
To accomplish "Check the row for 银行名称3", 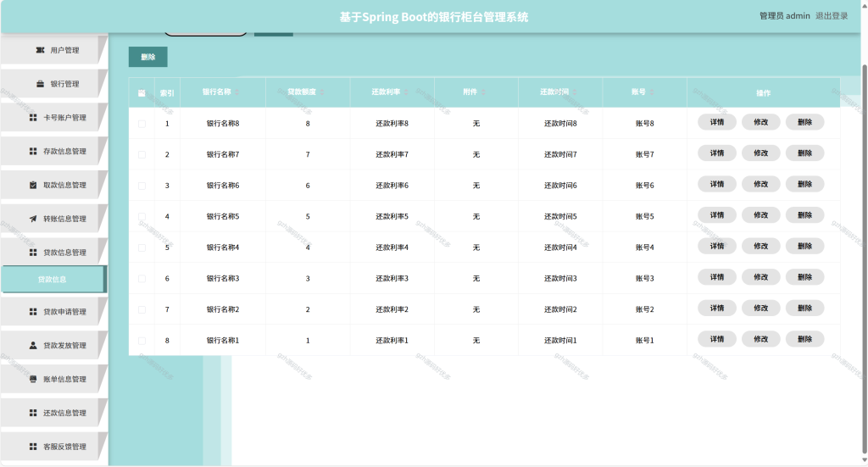I will pyautogui.click(x=142, y=279).
